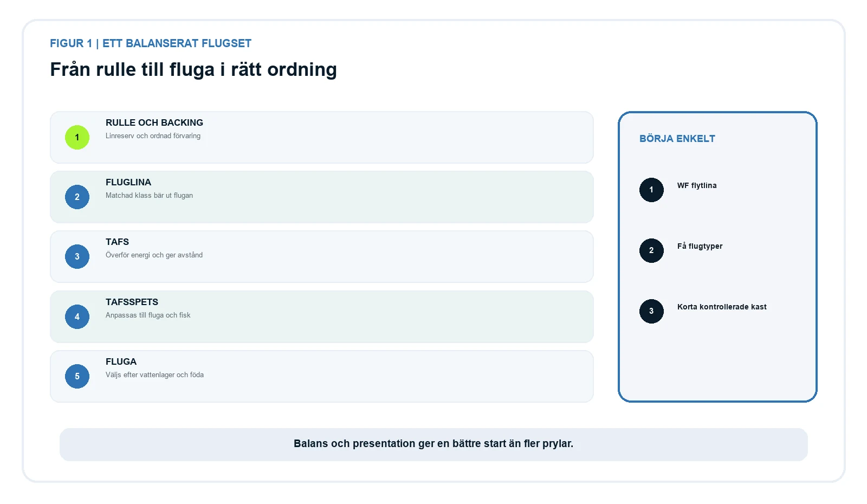Select the Fluglina heading
867x504 pixels.
[128, 182]
